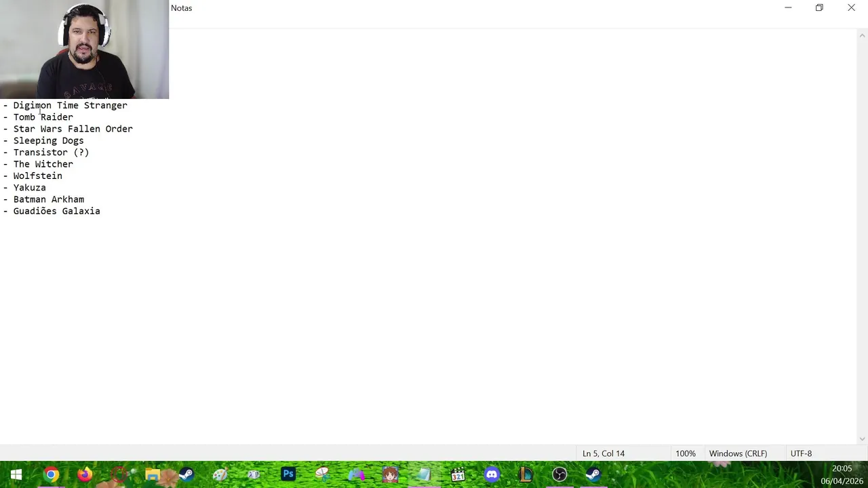Place cursor in 'Tomb Raider' line
Viewport: 868px width, 488px height.
[43, 117]
